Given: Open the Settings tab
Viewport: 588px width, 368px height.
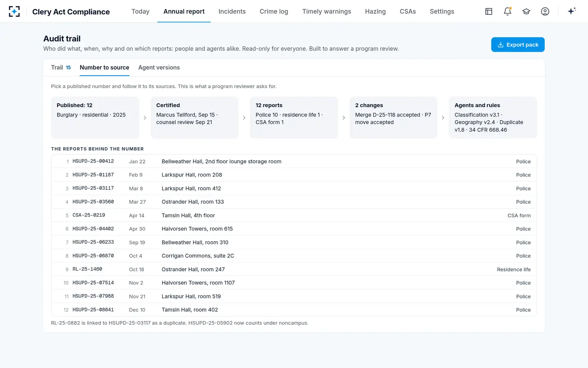Looking at the screenshot, I should point(442,11).
